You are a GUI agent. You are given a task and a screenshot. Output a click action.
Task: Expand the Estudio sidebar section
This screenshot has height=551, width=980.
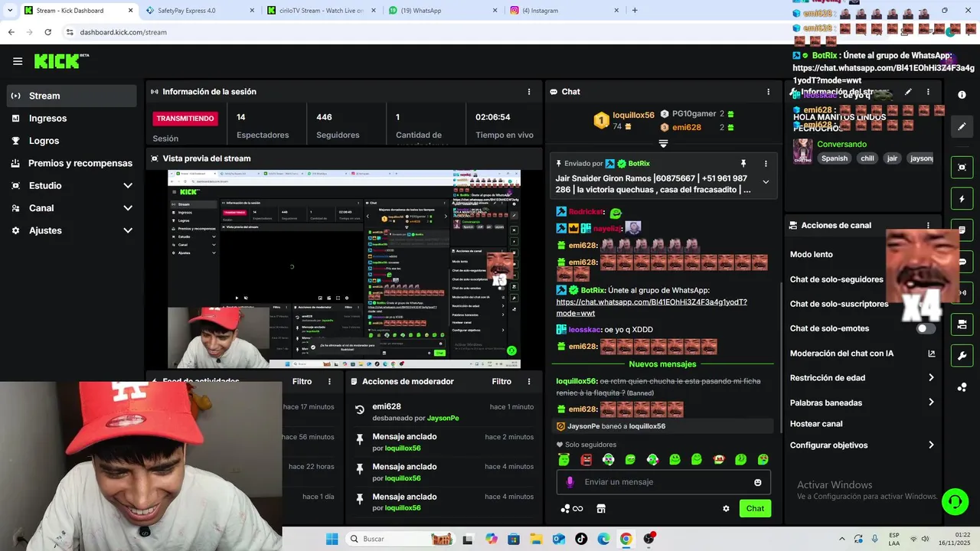tap(128, 186)
